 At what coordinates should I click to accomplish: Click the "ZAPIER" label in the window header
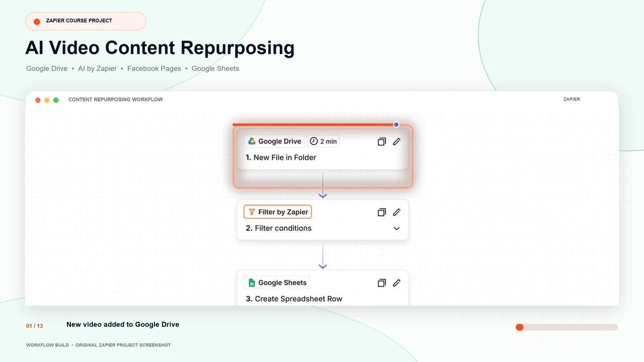pyautogui.click(x=572, y=100)
